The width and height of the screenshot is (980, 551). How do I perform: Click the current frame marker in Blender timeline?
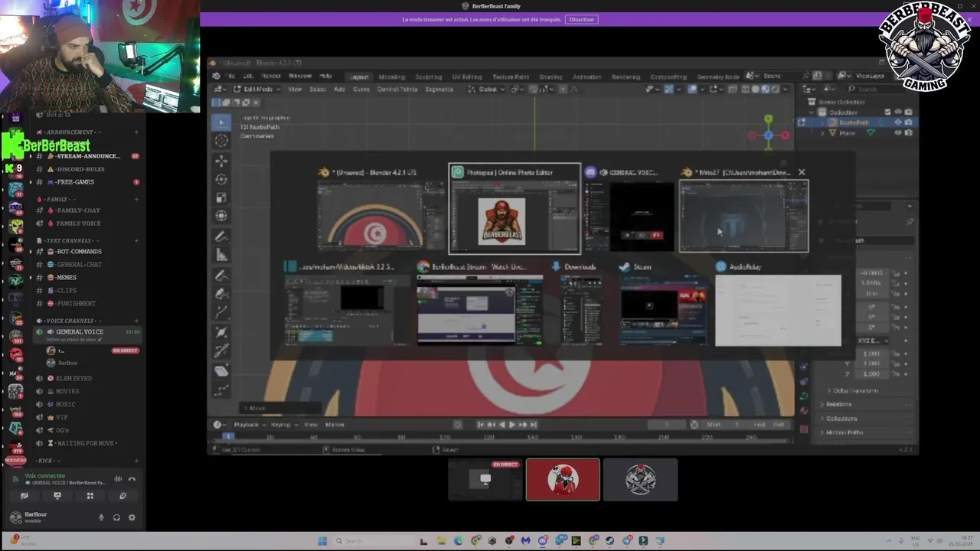(x=228, y=436)
